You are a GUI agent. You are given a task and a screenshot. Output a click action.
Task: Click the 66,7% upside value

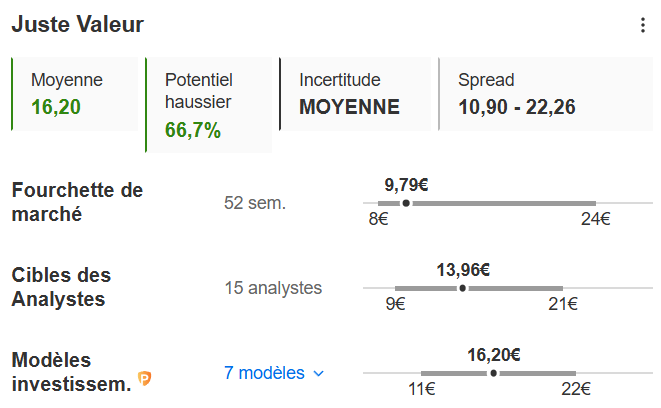coord(193,131)
